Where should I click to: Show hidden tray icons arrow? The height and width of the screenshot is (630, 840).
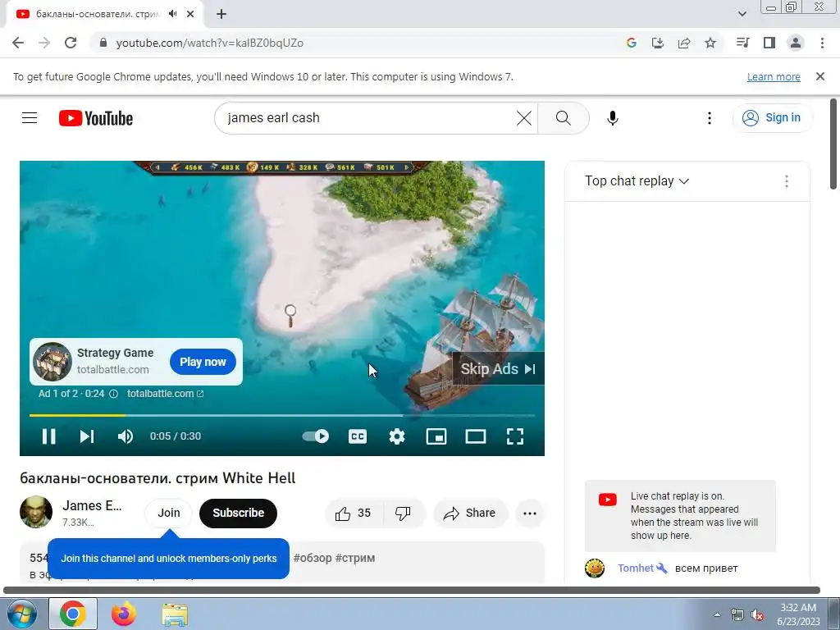click(717, 615)
